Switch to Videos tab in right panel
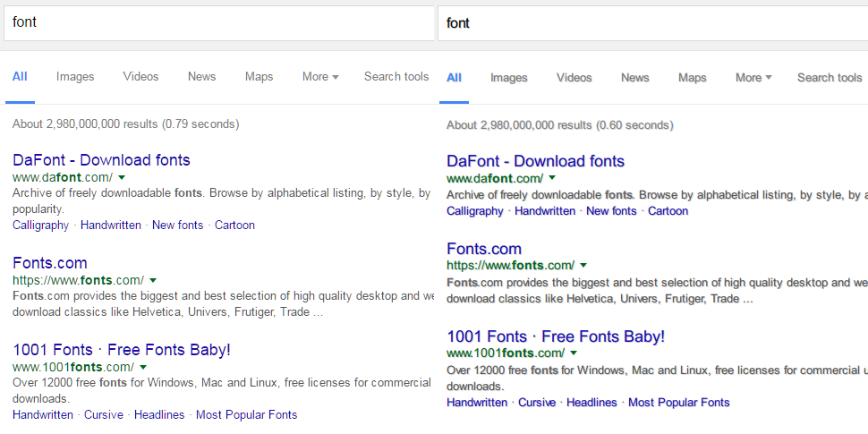868x434 pixels. pyautogui.click(x=574, y=78)
